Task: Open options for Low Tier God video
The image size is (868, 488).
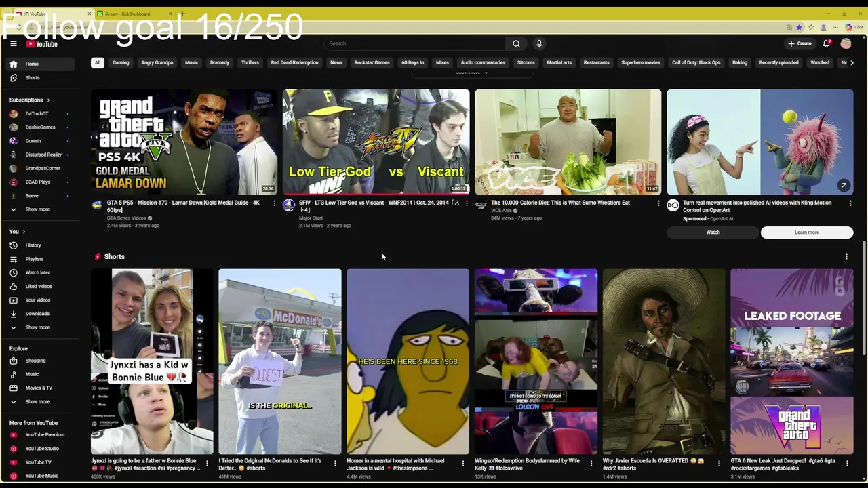Action: coord(466,203)
